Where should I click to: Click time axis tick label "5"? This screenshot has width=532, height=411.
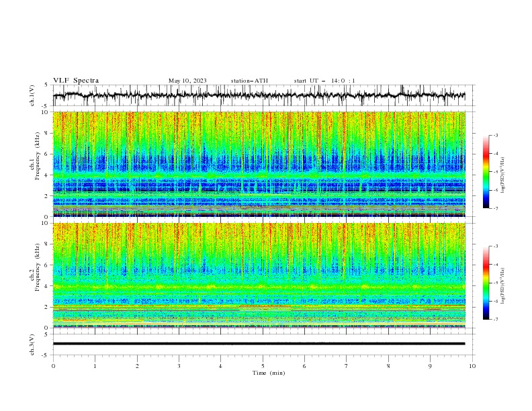pyautogui.click(x=263, y=366)
